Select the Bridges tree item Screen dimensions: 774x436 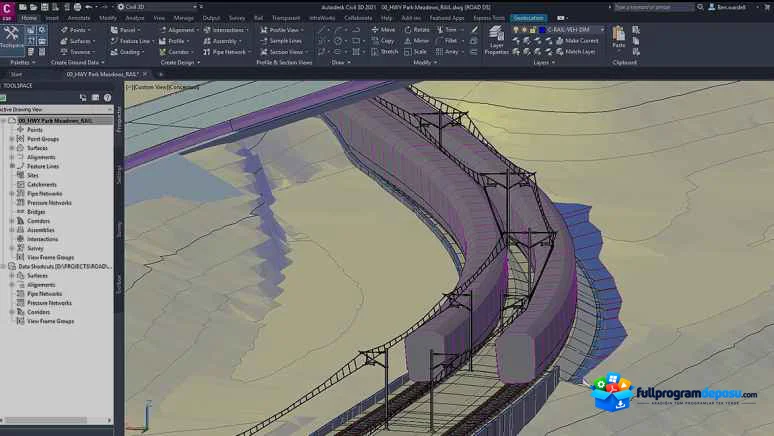[36, 212]
